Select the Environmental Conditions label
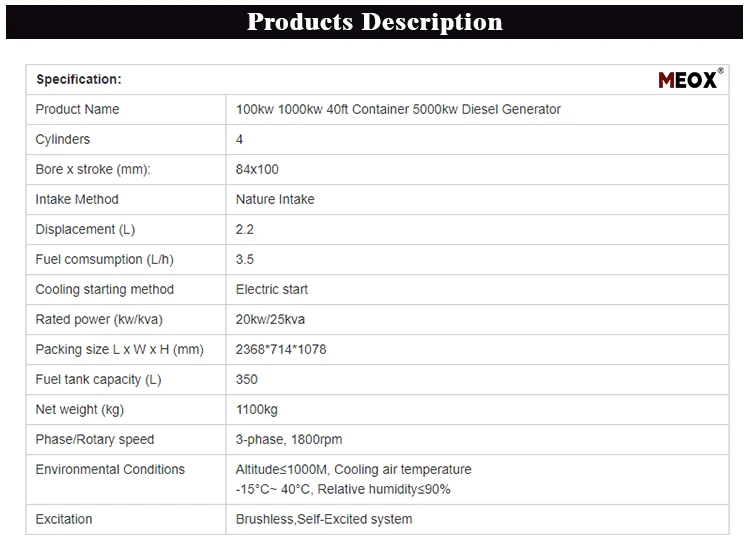Image resolution: width=750 pixels, height=548 pixels. [x=110, y=469]
